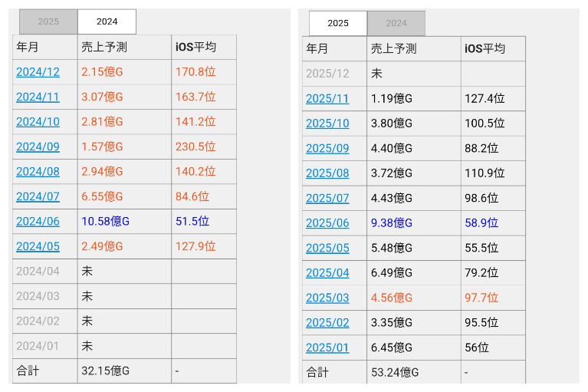Open the 2024/11 month link
The width and height of the screenshot is (588, 392).
pos(38,97)
